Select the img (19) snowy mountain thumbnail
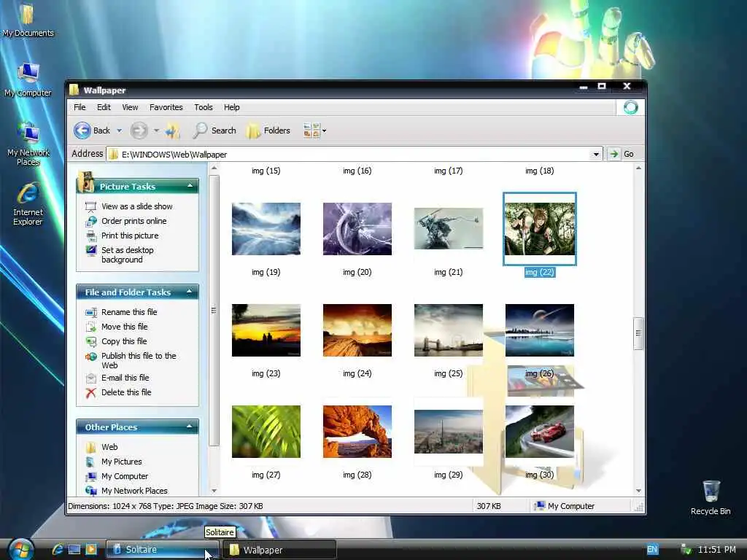 pos(266,229)
